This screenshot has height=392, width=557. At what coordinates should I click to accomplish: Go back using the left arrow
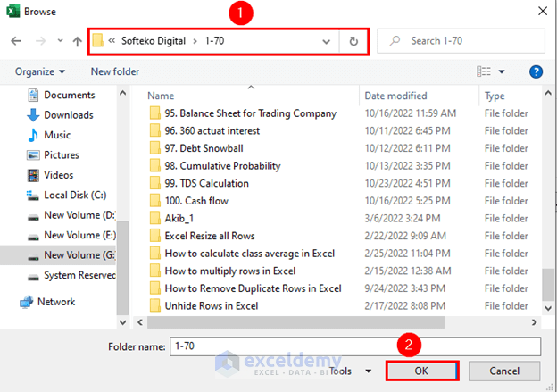(x=16, y=41)
